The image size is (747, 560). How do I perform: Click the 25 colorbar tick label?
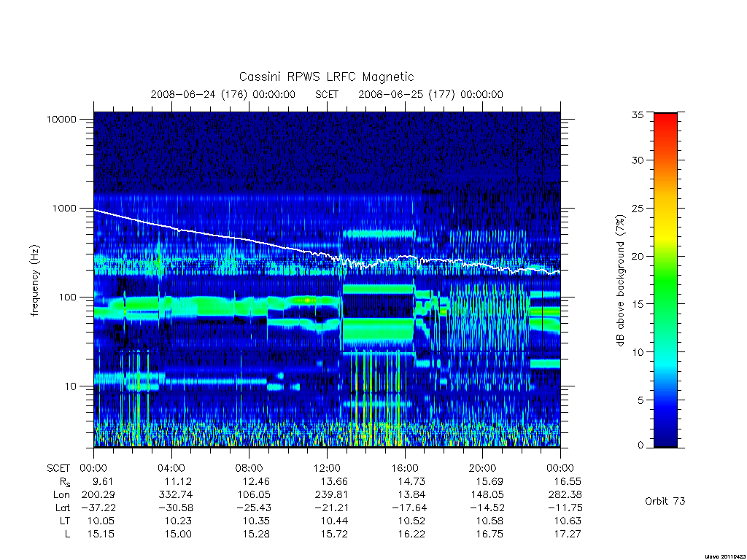[x=638, y=208]
